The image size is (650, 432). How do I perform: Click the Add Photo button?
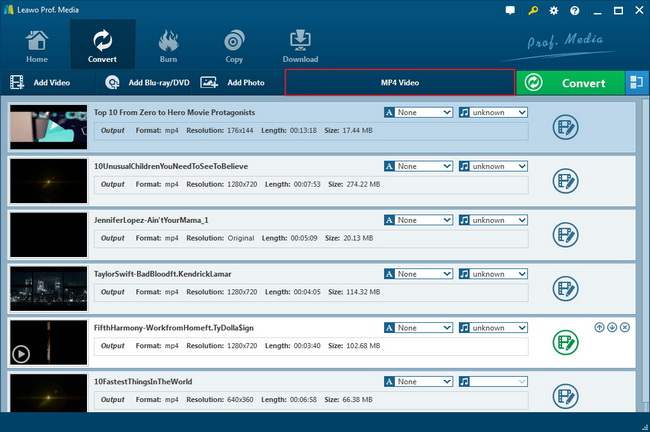click(x=233, y=83)
